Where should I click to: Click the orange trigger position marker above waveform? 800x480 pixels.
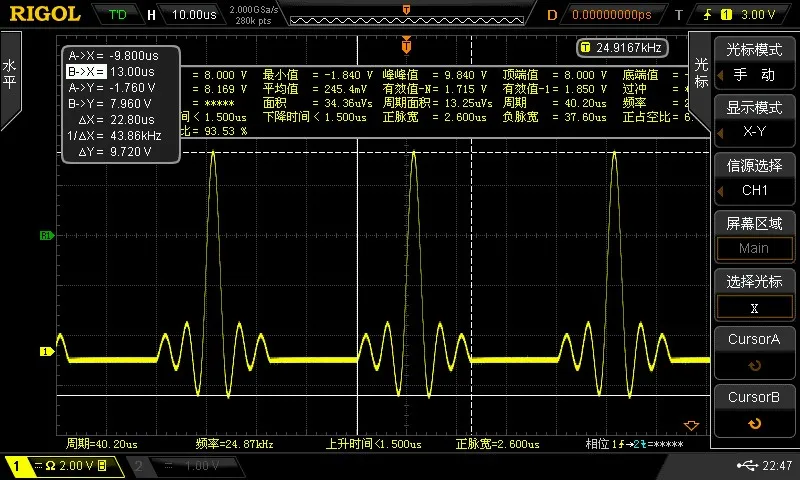[x=406, y=45]
